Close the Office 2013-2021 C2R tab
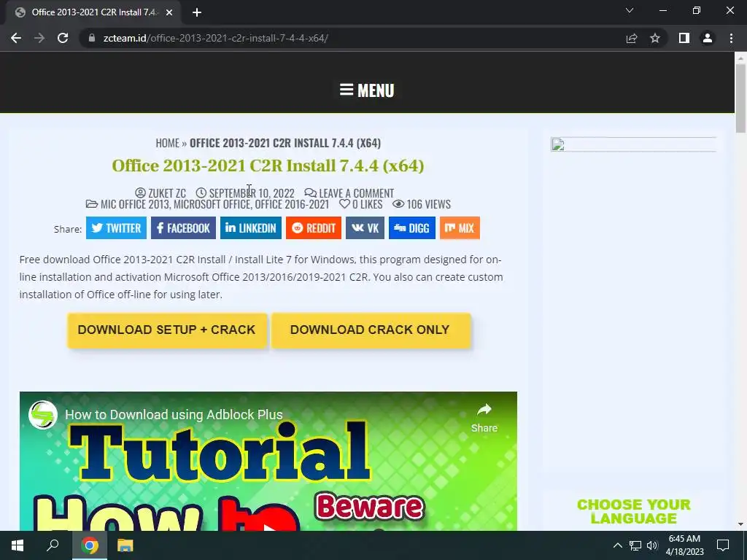The image size is (747, 560). click(169, 12)
